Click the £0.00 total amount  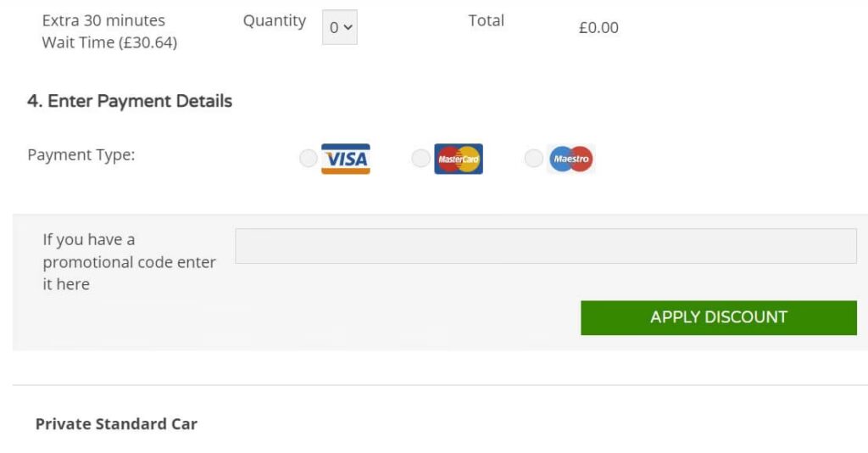click(x=598, y=28)
